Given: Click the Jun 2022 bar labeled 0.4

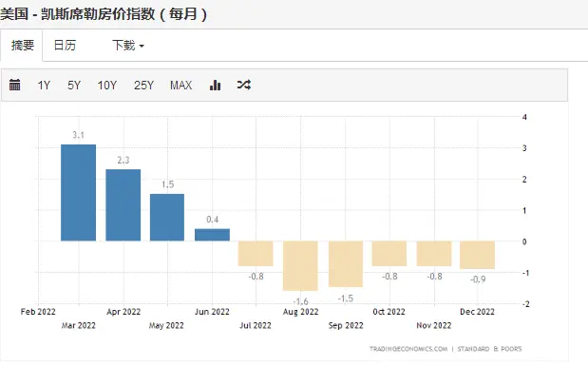Looking at the screenshot, I should (x=212, y=235).
